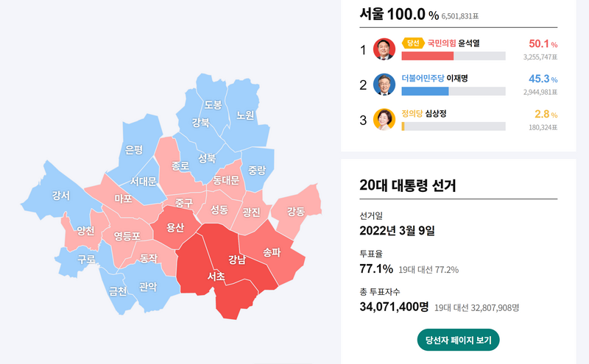Select Eunpyeong (은평) district on map

coord(134,150)
